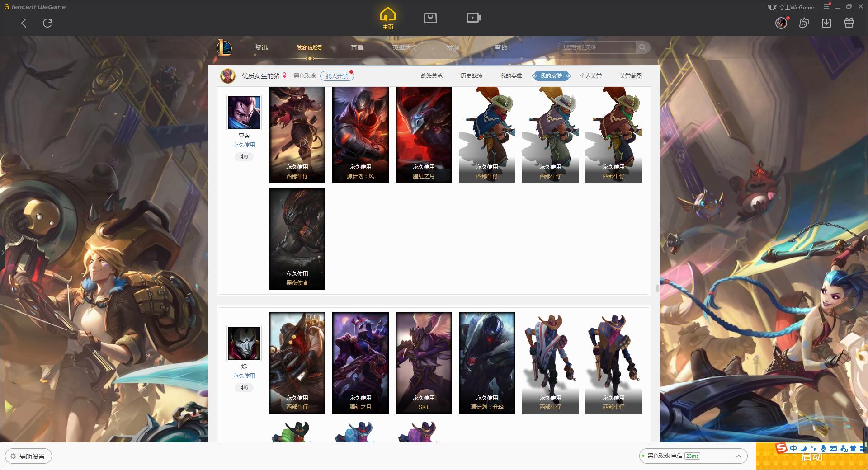The image size is (868, 470).
Task: Click the summoner avatar beside 优质女生的猪
Action: point(228,75)
